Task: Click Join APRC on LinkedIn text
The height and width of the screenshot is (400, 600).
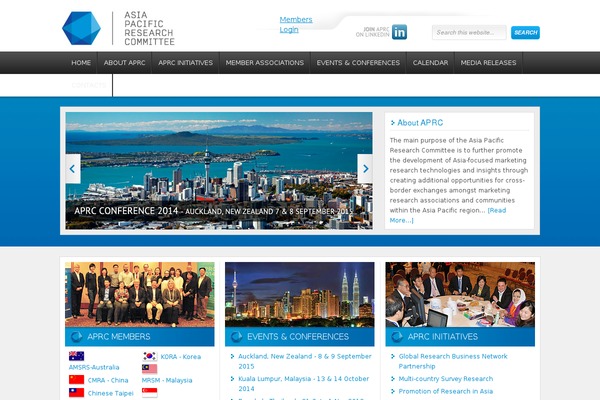Action: (373, 32)
